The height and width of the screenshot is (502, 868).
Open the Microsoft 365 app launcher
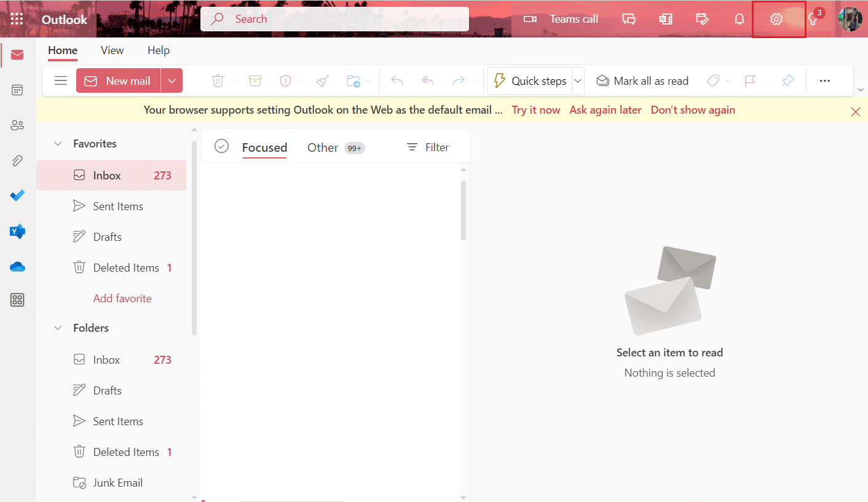point(17,19)
